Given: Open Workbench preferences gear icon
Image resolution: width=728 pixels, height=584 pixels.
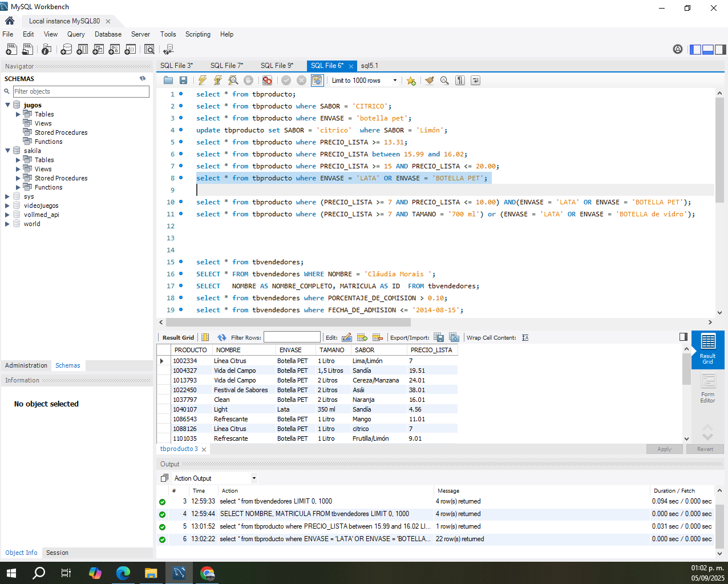Looking at the screenshot, I should [678, 49].
